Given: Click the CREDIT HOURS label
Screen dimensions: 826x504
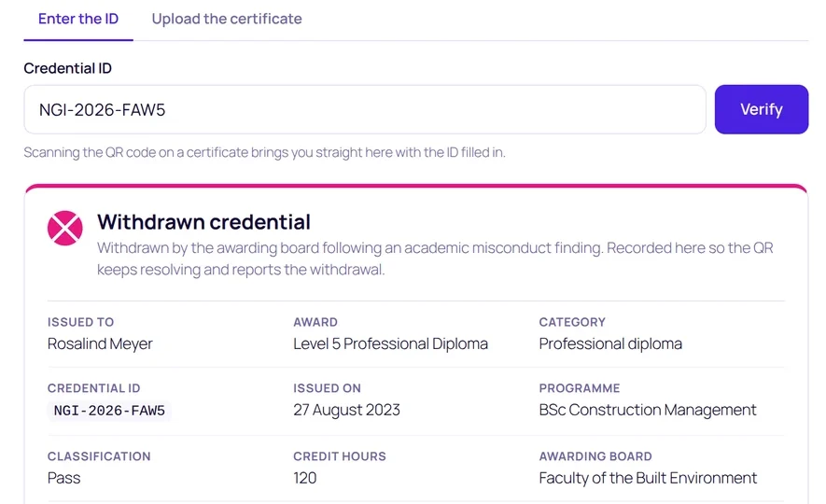Looking at the screenshot, I should [x=340, y=456].
